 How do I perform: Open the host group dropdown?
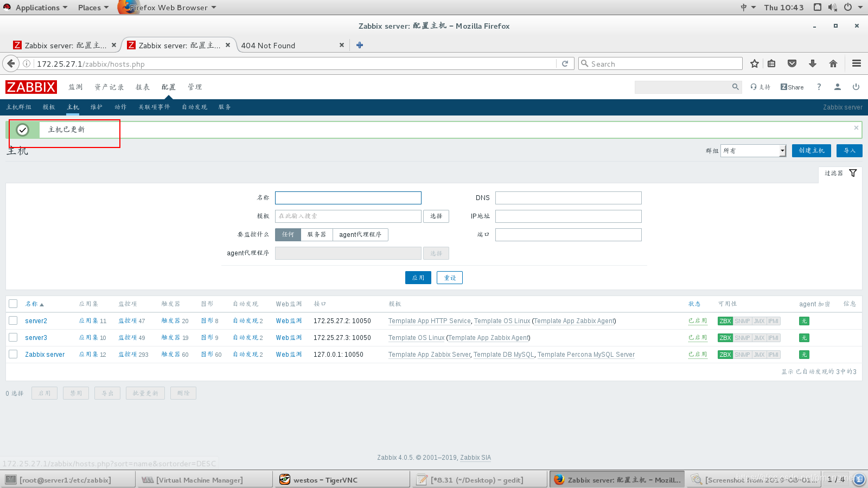point(753,151)
